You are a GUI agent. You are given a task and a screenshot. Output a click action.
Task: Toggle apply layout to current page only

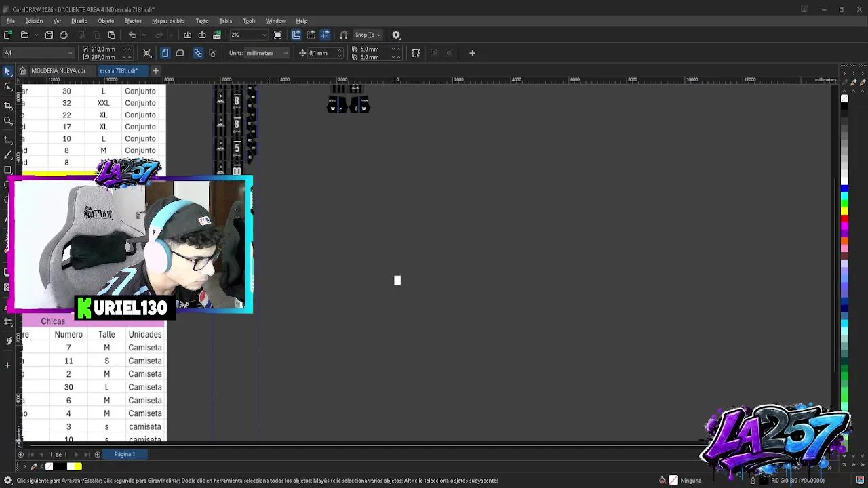(212, 53)
